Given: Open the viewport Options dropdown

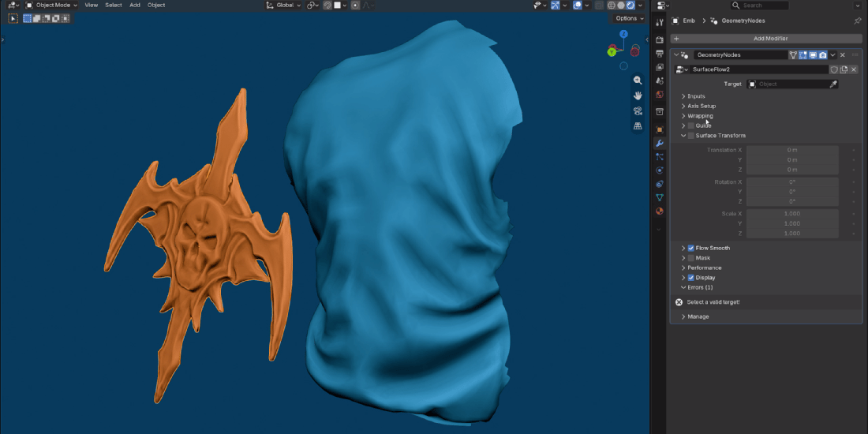Looking at the screenshot, I should coord(630,18).
